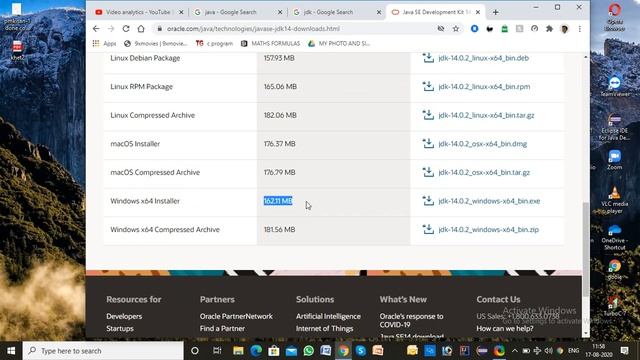Image resolution: width=640 pixels, height=360 pixels.
Task: Click the 181.56 MB size value
Action: 279,229
